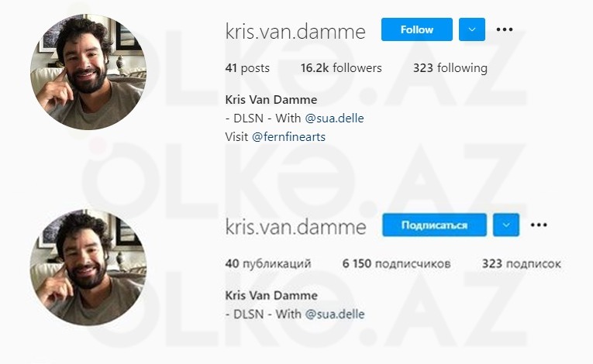Click the 40 публикаций count
Image resolution: width=593 pixels, height=364 pixels.
click(x=267, y=263)
